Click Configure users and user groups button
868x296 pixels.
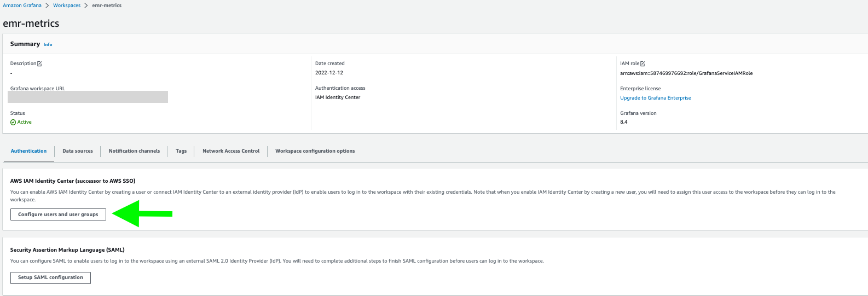[x=58, y=214]
